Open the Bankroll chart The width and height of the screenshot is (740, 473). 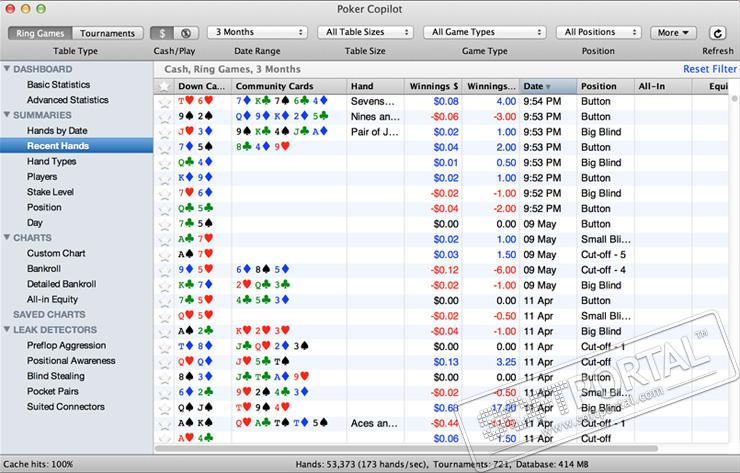pyautogui.click(x=44, y=269)
